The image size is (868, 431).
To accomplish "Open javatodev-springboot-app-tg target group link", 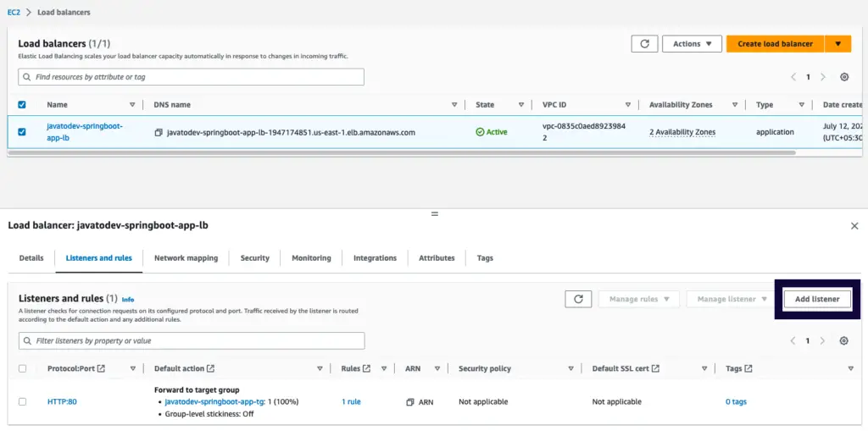I will pyautogui.click(x=215, y=401).
